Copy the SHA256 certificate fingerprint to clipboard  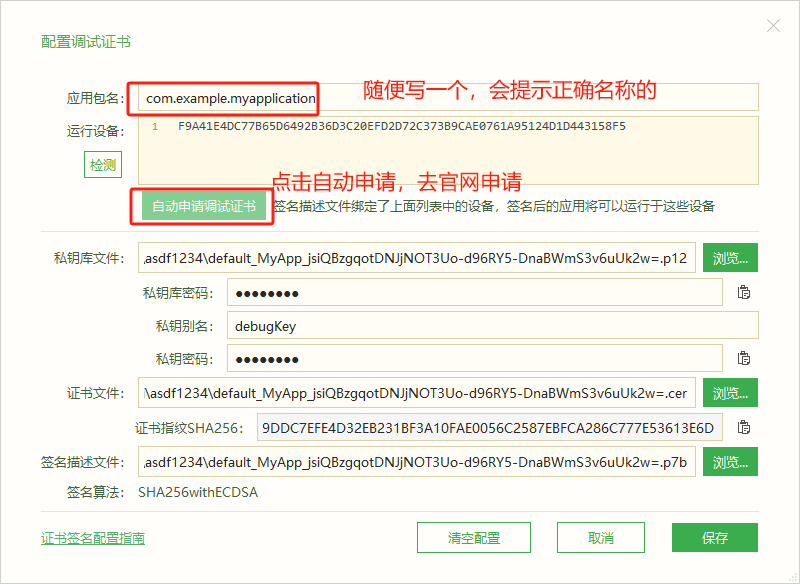(743, 426)
